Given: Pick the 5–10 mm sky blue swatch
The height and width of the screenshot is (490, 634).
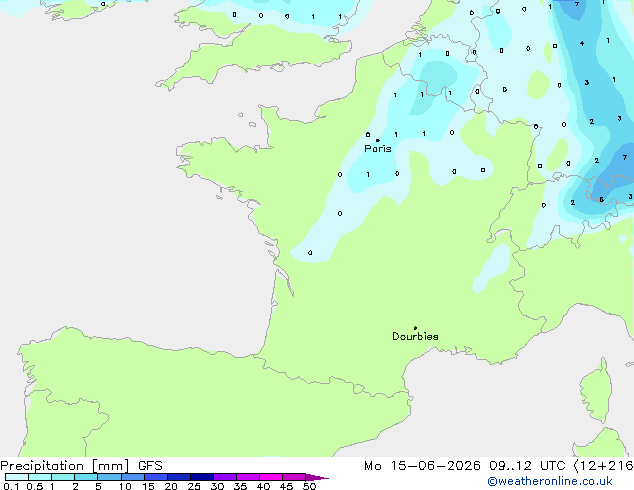Looking at the screenshot, I should (x=109, y=477).
